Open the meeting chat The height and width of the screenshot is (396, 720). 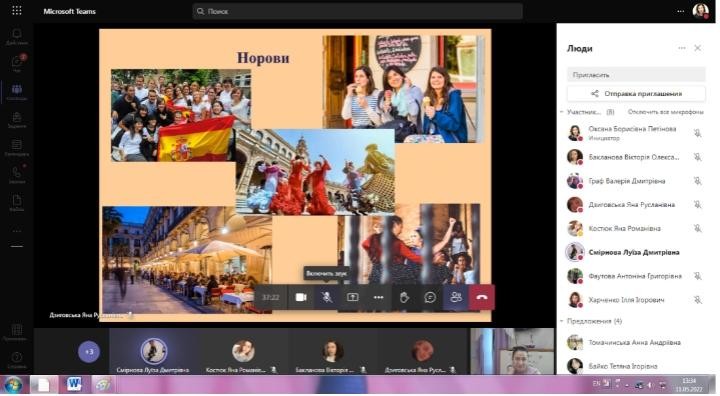430,298
